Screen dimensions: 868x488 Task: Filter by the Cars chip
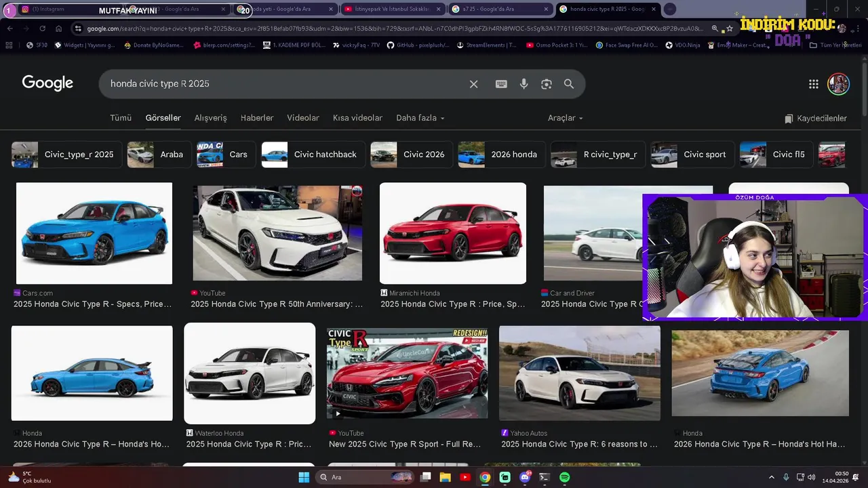225,155
